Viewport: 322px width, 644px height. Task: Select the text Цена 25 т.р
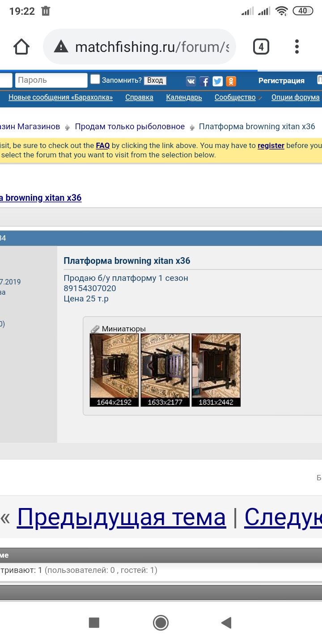[86, 299]
